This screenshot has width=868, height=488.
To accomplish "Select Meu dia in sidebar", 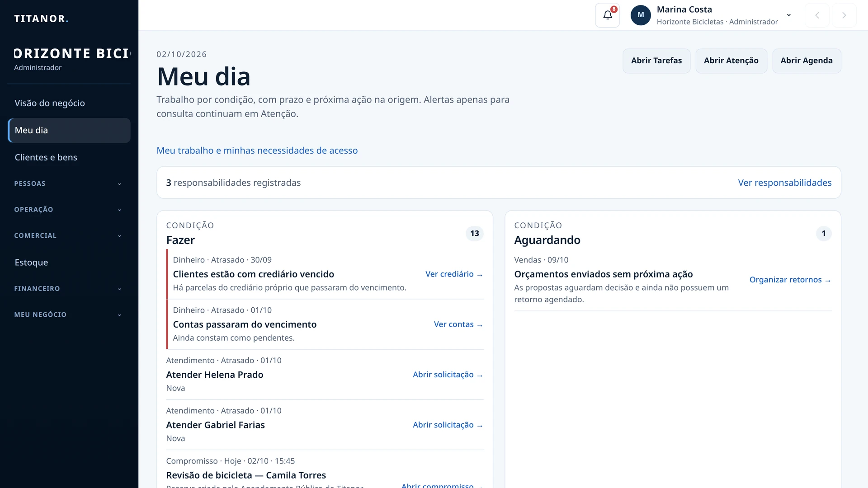I will [x=69, y=130].
